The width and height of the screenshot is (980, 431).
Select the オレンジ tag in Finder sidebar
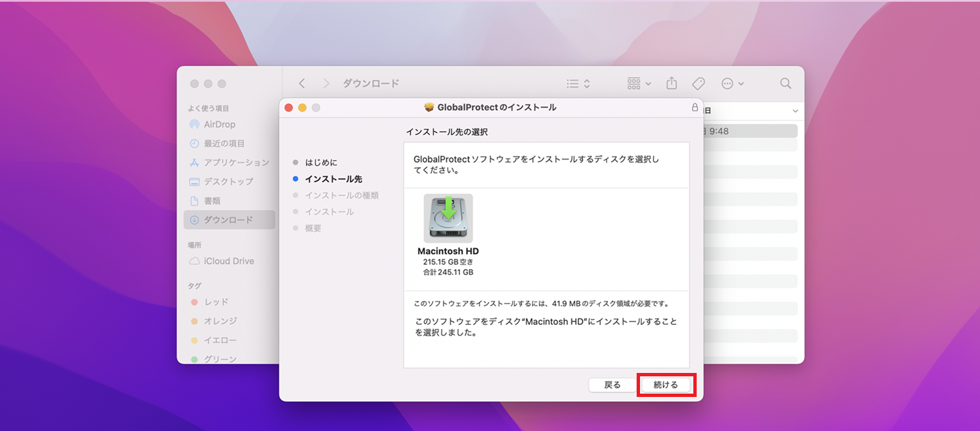pyautogui.click(x=229, y=321)
